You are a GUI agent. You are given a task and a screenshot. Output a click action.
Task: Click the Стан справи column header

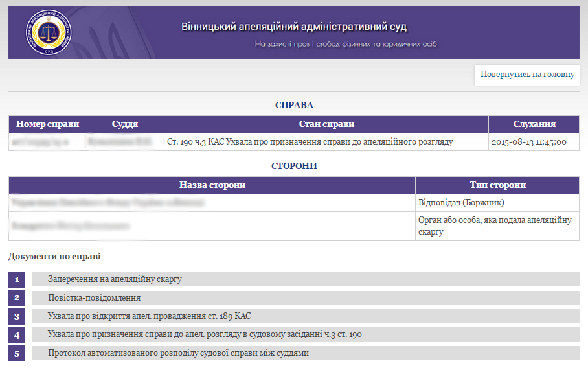(x=326, y=124)
